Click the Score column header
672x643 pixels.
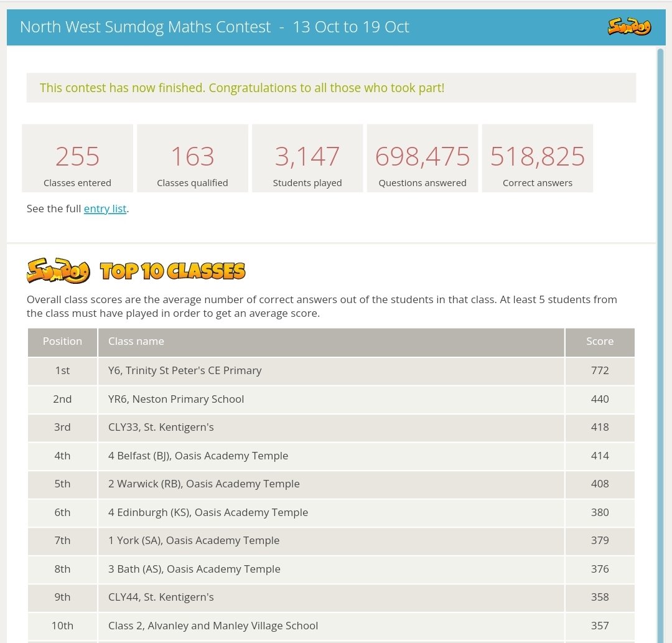click(x=600, y=342)
